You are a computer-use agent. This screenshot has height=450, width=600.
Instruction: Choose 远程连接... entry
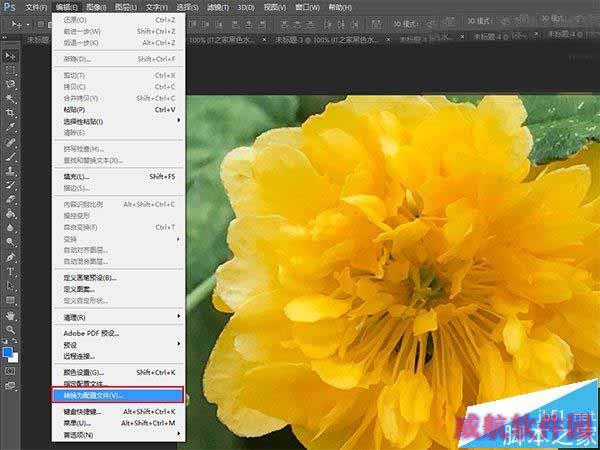point(119,356)
